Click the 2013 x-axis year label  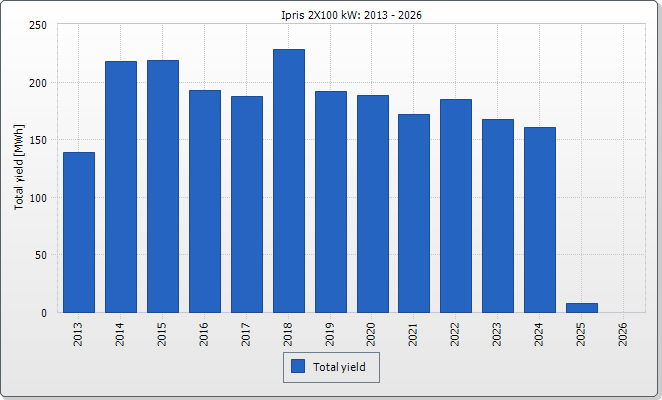79,333
